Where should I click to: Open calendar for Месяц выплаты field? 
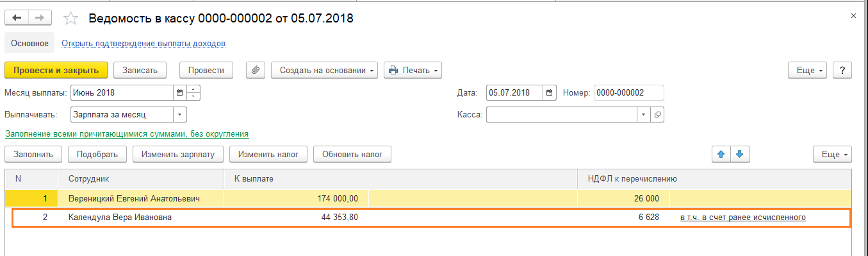click(x=180, y=92)
